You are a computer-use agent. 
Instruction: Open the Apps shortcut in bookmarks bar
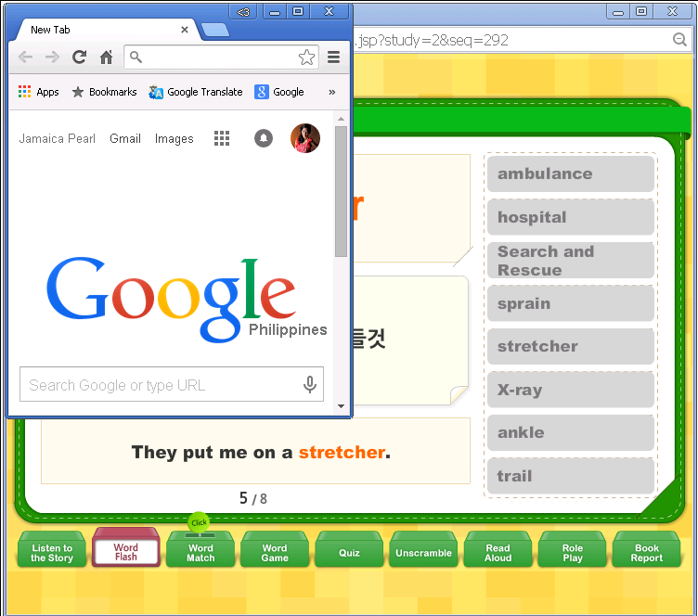pos(38,92)
